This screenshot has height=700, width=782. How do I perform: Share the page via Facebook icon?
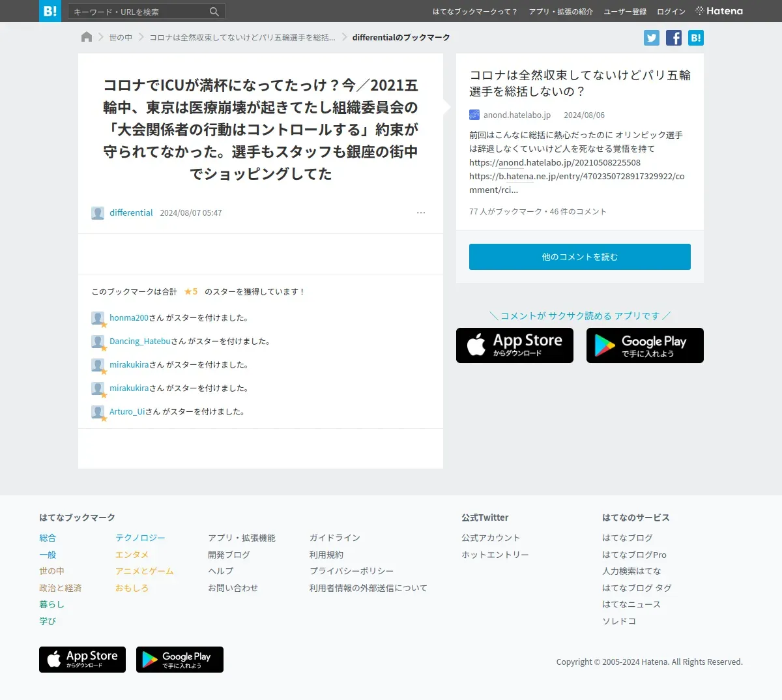[674, 38]
